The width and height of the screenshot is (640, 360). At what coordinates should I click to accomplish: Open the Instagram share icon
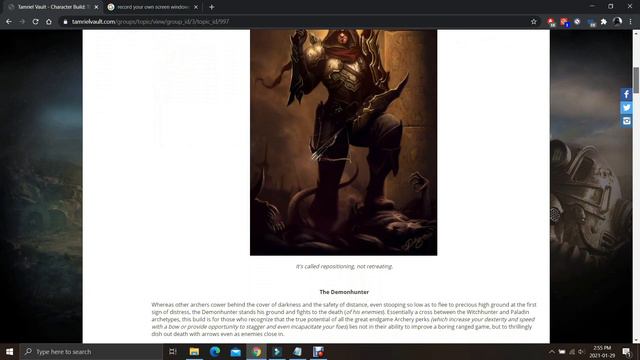click(x=627, y=121)
